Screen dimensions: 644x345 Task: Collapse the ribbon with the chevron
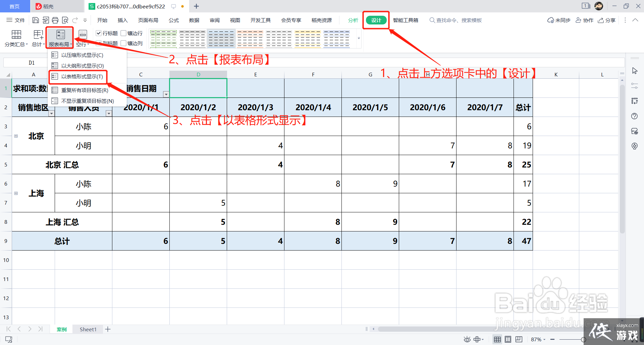(635, 20)
